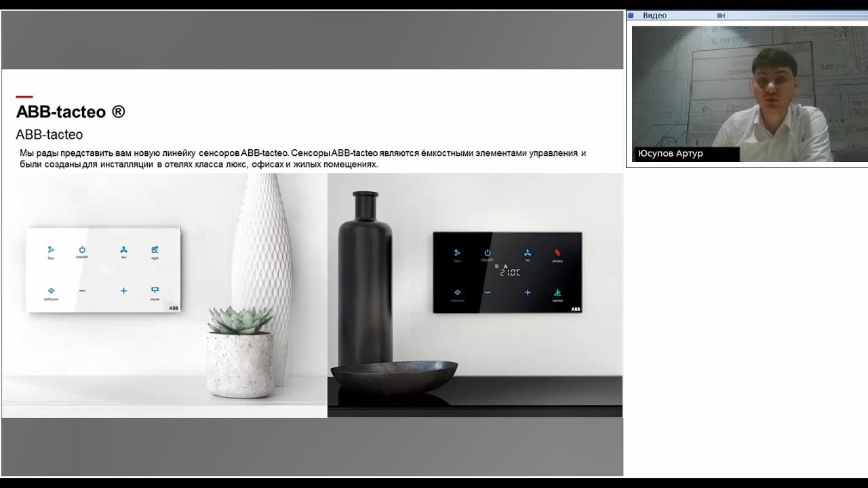Click the 21.0°C temperature display on black panel

tap(509, 272)
